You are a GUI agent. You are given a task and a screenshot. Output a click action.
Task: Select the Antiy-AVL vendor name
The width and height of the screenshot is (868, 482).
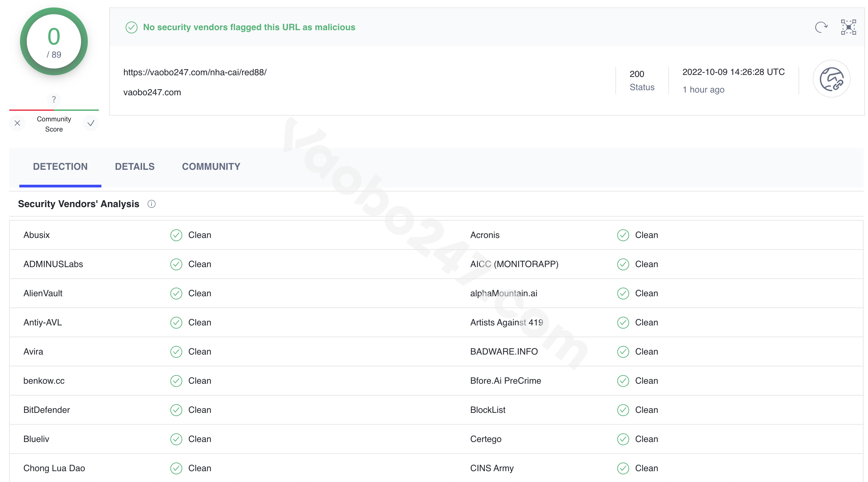43,322
